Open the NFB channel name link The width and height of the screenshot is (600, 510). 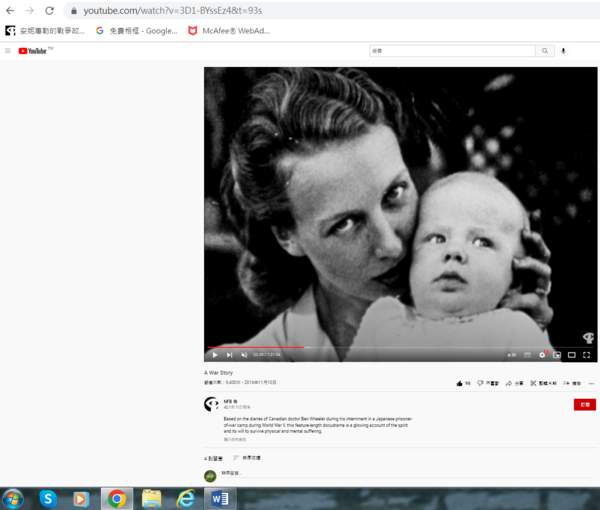(228, 401)
